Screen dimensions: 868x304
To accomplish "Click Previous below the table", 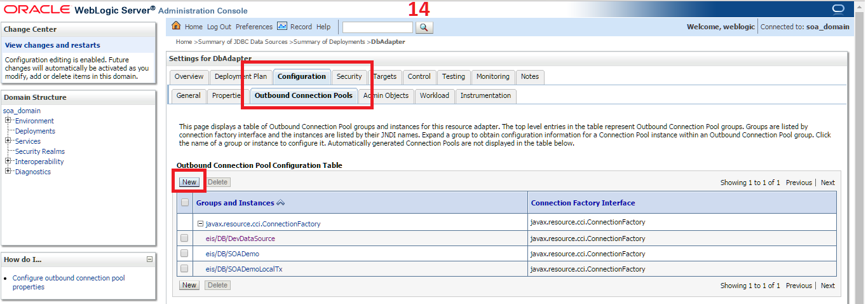I will click(x=799, y=286).
